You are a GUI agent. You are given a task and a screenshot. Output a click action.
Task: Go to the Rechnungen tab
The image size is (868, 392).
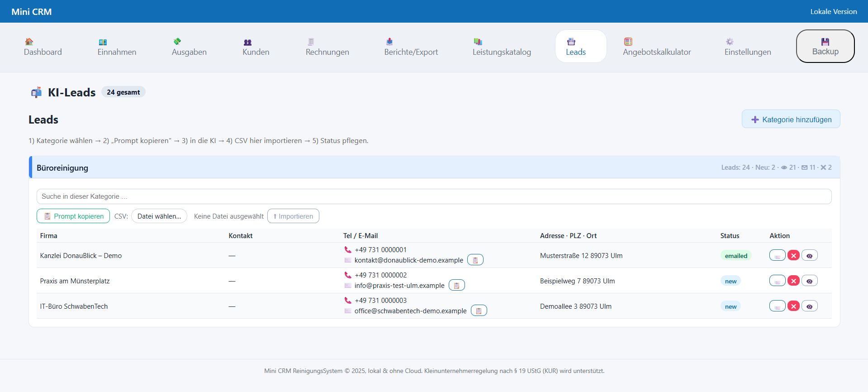[327, 47]
